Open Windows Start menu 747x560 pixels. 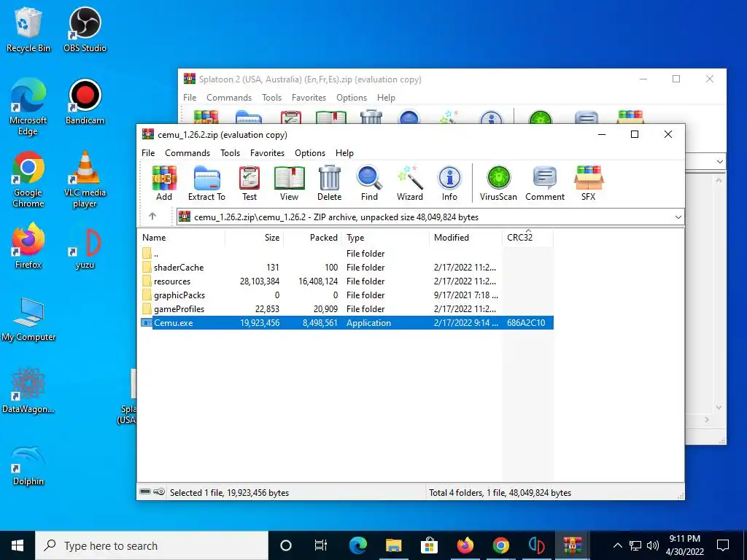tap(18, 545)
